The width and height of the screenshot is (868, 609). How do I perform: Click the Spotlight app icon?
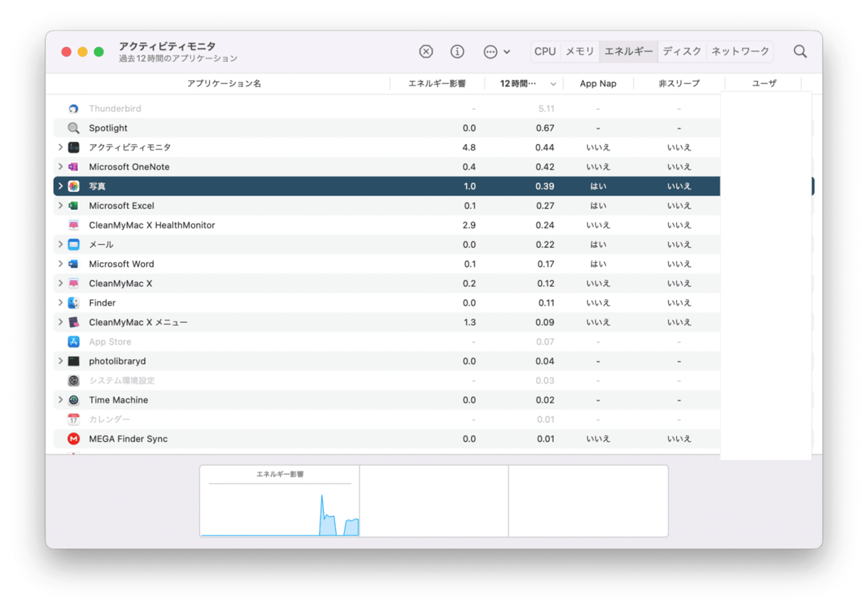point(74,129)
